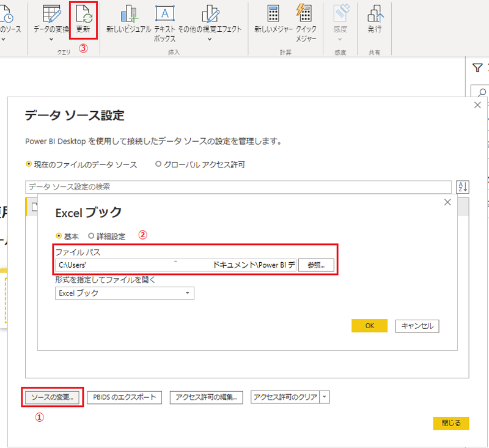Click ソースの変更... button
This screenshot has width=489, height=448.
pos(53,397)
